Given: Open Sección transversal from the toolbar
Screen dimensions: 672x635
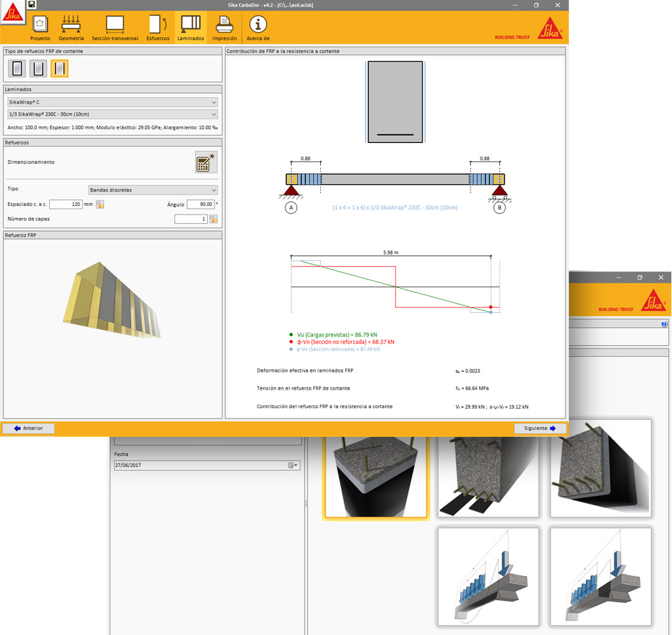Looking at the screenshot, I should click(115, 28).
